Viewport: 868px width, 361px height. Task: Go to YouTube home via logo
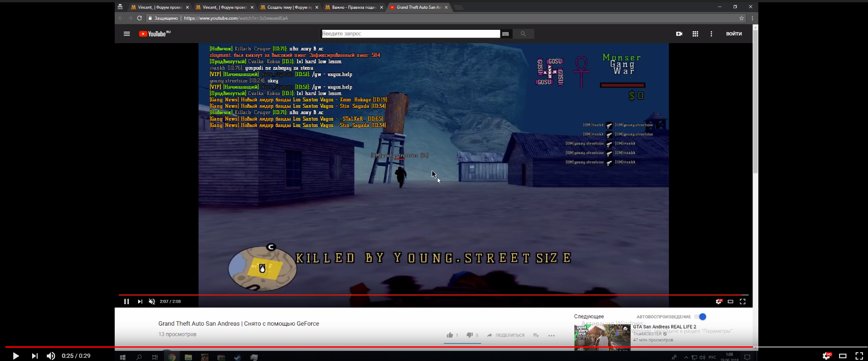coord(155,33)
